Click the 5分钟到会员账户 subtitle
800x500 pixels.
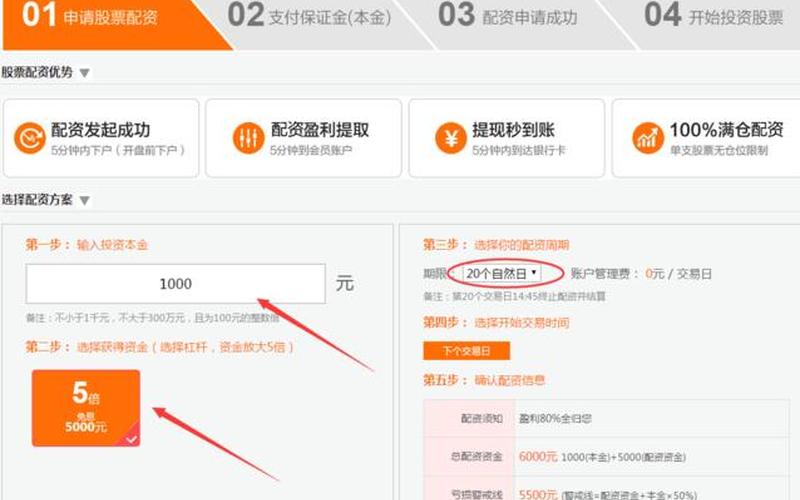(x=311, y=151)
